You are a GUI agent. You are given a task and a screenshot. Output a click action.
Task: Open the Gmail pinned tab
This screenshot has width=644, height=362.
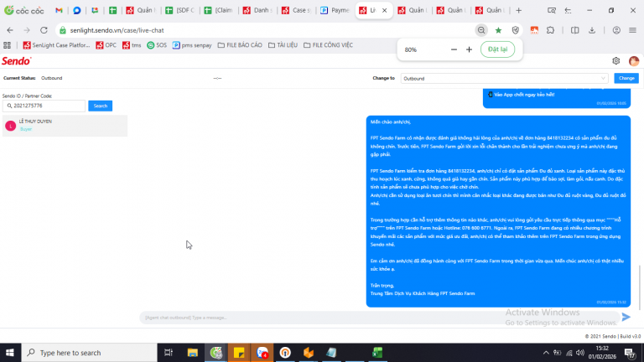click(59, 10)
